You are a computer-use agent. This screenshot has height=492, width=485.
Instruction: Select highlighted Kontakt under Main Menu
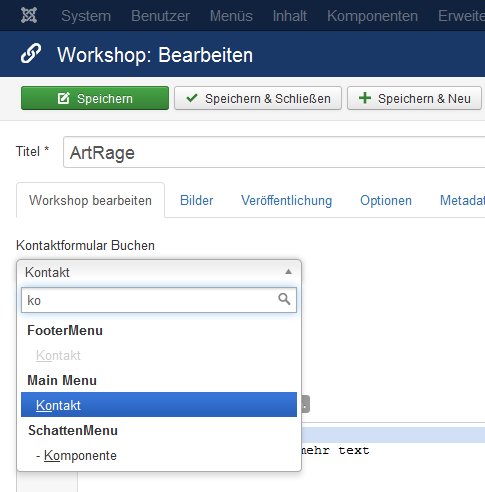point(159,405)
